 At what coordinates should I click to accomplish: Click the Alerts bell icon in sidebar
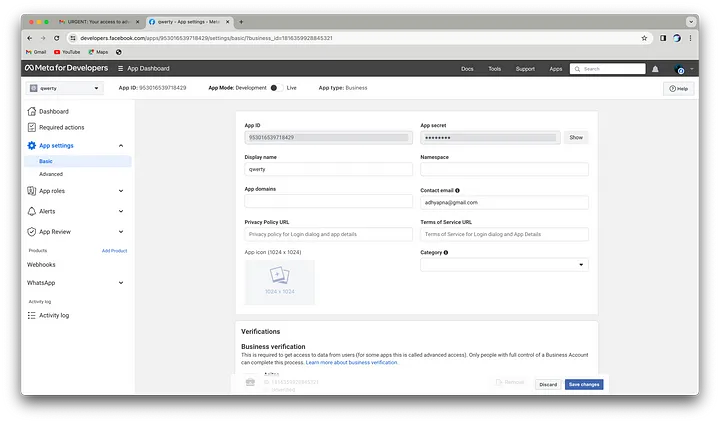[x=32, y=211]
